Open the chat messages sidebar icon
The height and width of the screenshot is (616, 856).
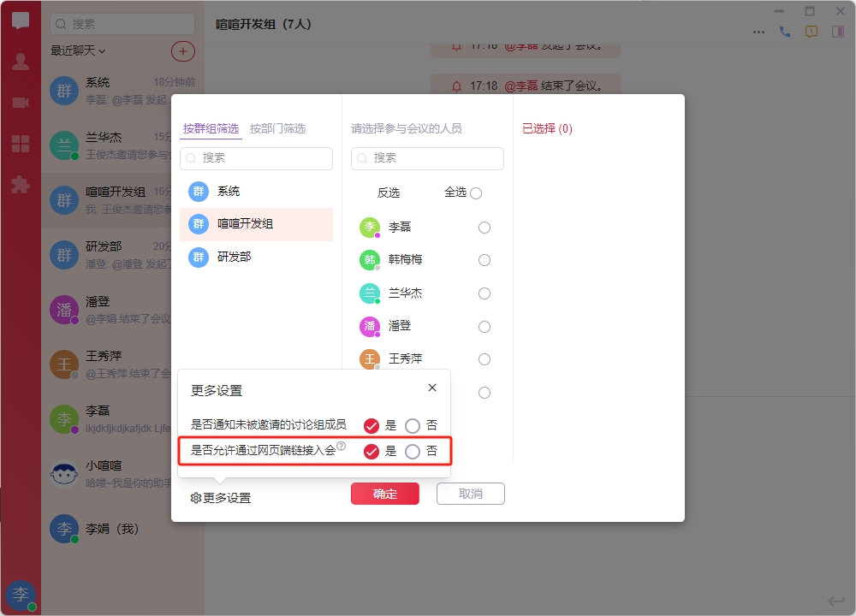tap(21, 21)
